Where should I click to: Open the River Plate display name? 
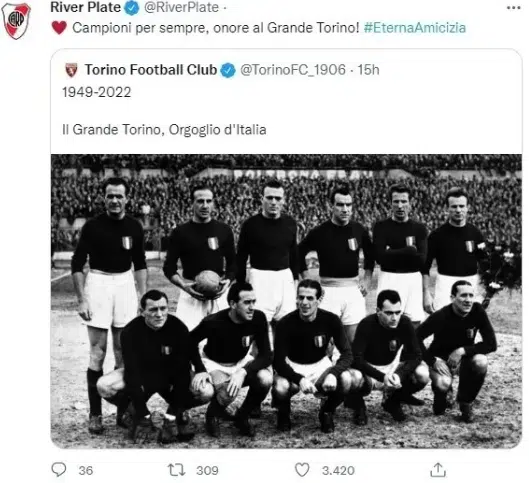[x=85, y=7]
